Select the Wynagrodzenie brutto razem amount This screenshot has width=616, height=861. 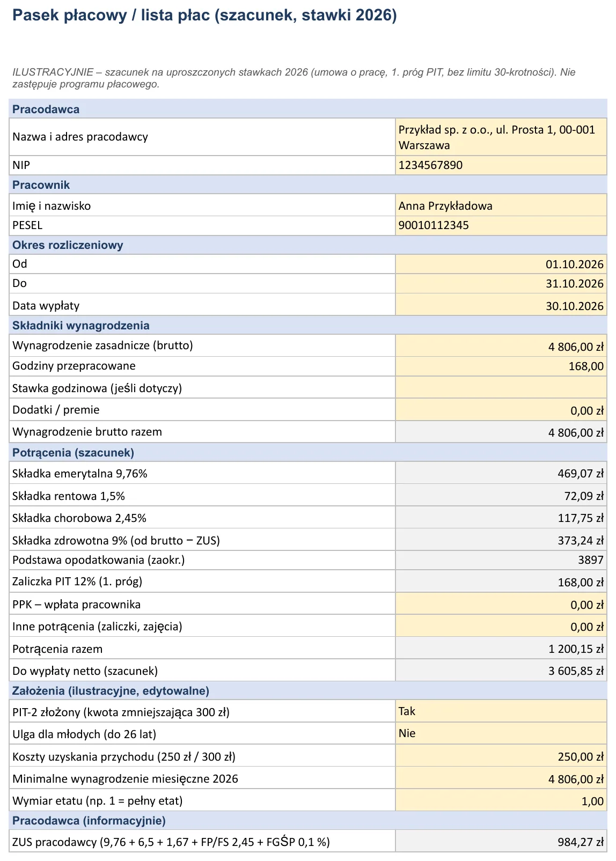(x=501, y=432)
